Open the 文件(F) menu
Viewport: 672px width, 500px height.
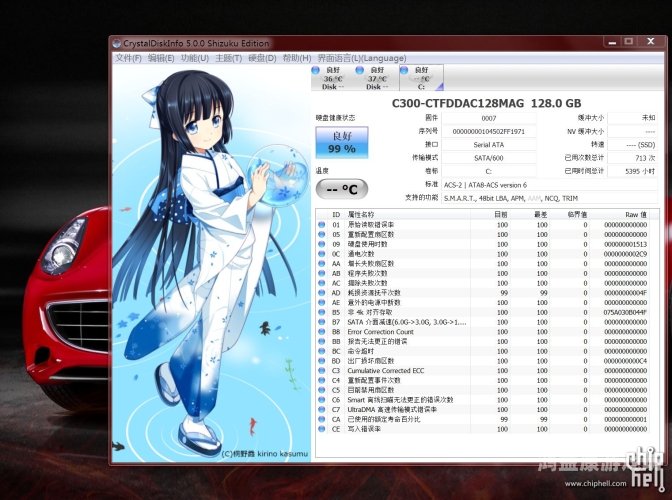pos(127,58)
